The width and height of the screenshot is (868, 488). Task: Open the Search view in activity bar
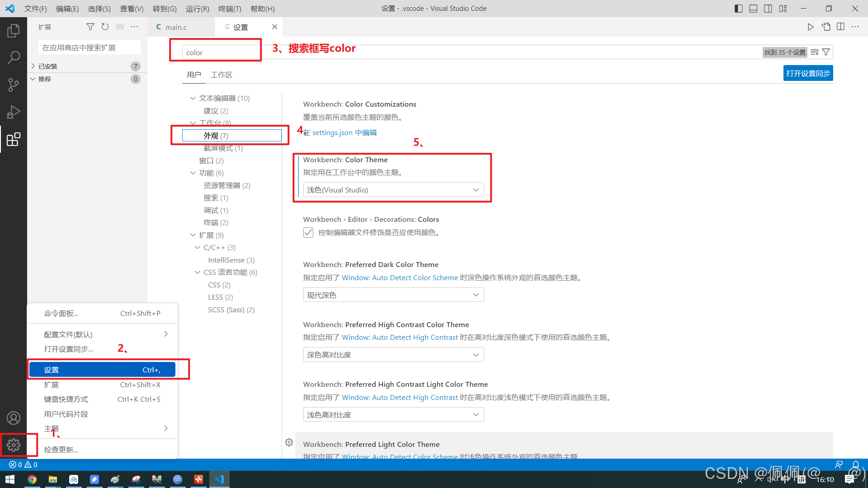[14, 57]
